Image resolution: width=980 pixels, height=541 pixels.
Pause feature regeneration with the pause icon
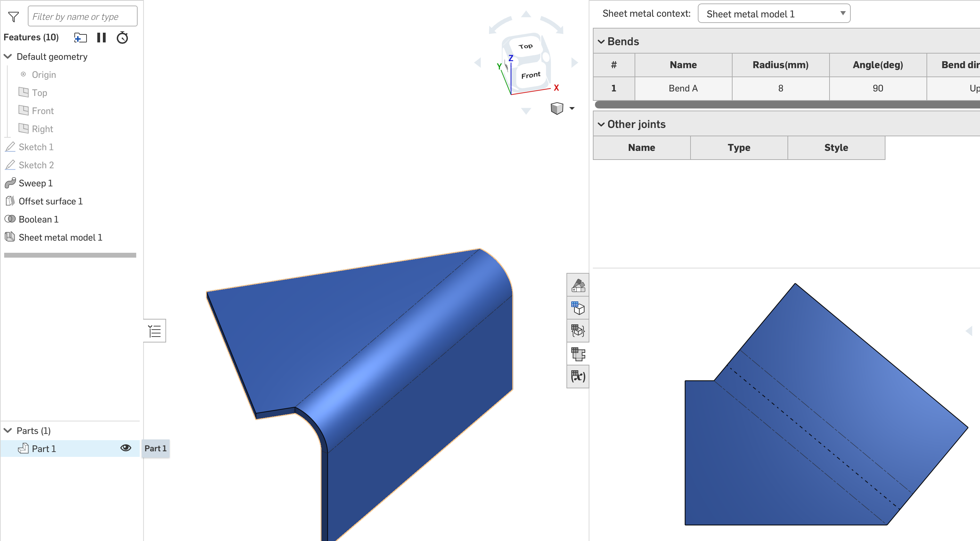[101, 38]
